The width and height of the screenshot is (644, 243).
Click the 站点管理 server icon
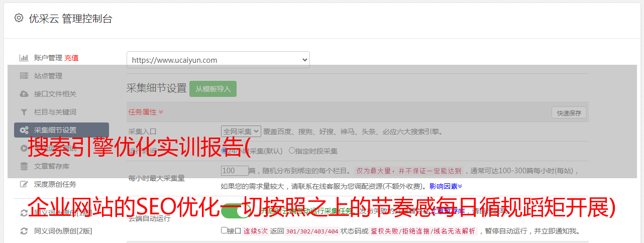click(24, 76)
